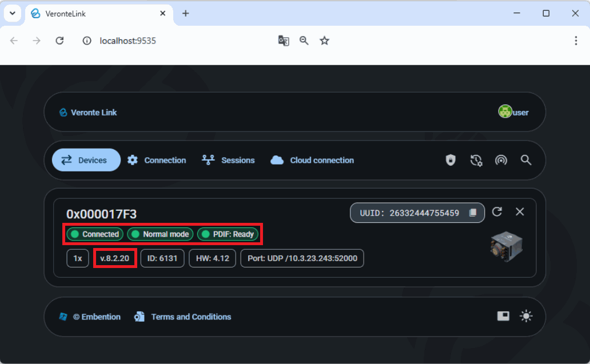Click the shield icon in the toolbar
This screenshot has width=590, height=364.
point(451,161)
